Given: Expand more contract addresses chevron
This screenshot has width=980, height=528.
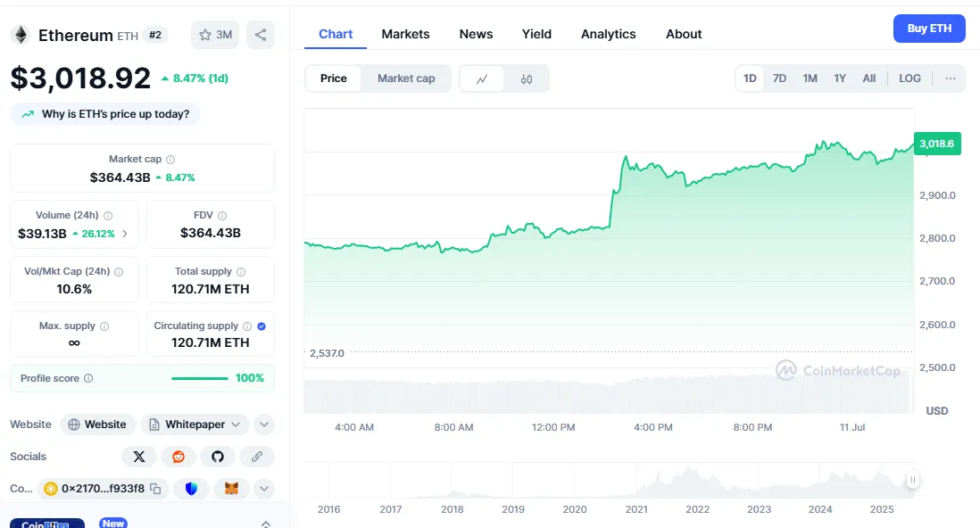Looking at the screenshot, I should (x=264, y=489).
